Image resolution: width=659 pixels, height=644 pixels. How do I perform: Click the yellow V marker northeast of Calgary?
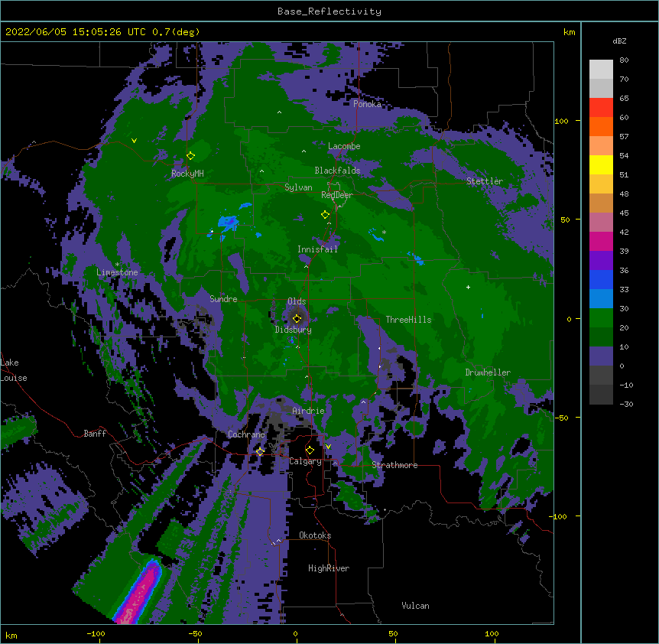328,447
